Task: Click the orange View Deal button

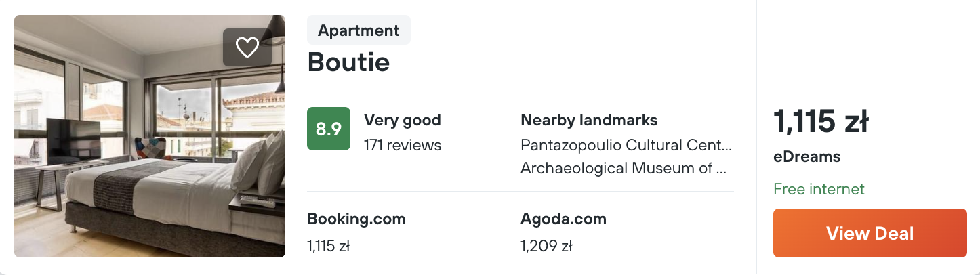Action: click(x=870, y=233)
